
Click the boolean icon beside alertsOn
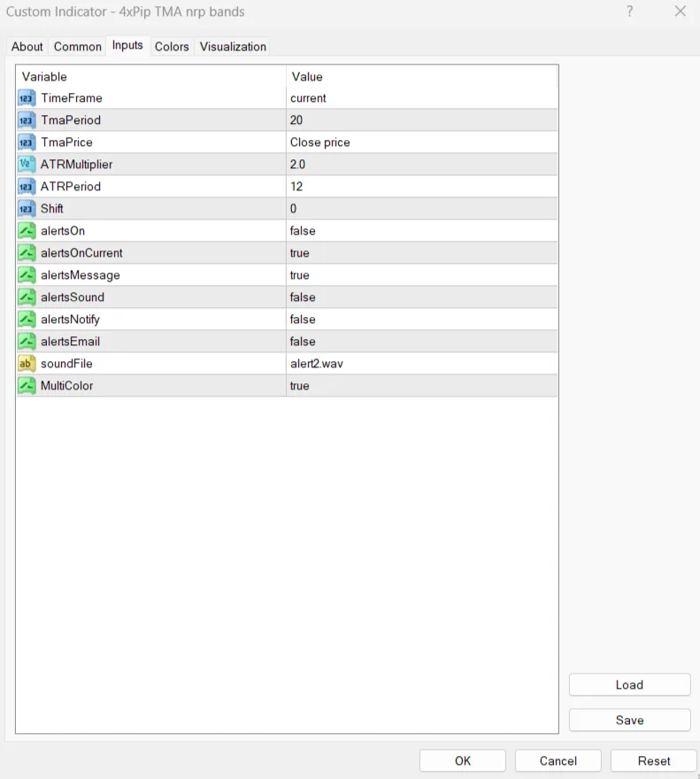tap(27, 231)
